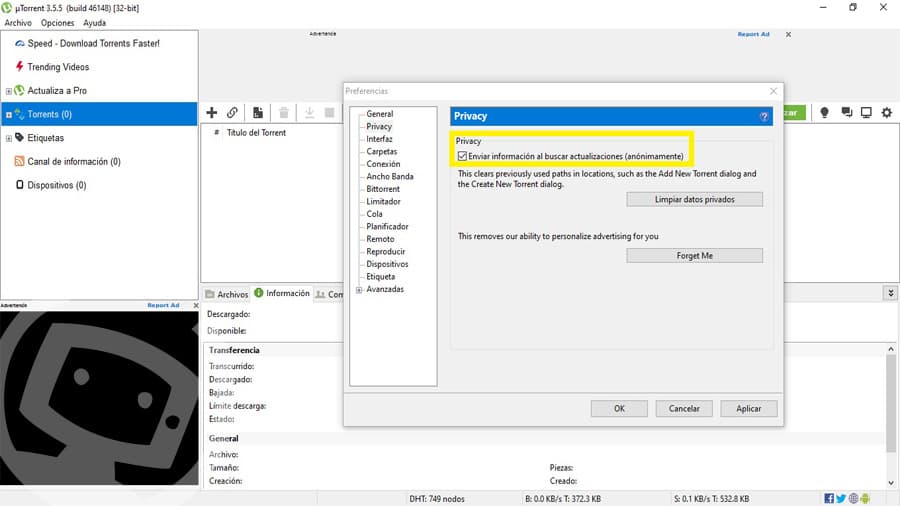Select Limitador in preferences list
This screenshot has height=506, width=900.
pyautogui.click(x=383, y=201)
